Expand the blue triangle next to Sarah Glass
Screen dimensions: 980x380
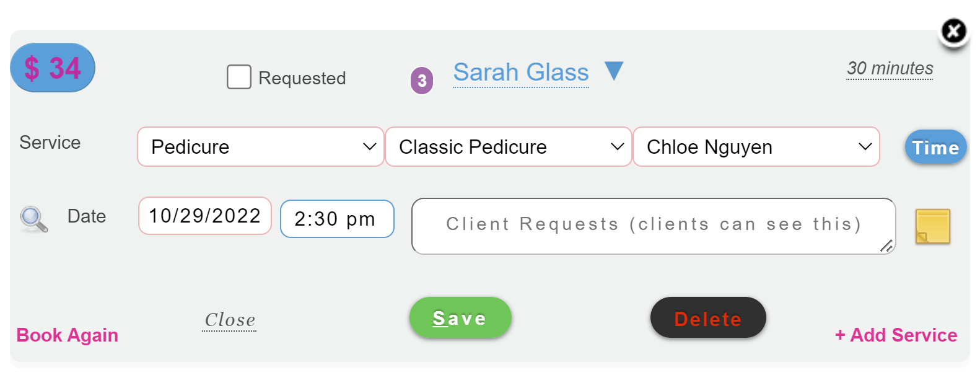point(613,71)
